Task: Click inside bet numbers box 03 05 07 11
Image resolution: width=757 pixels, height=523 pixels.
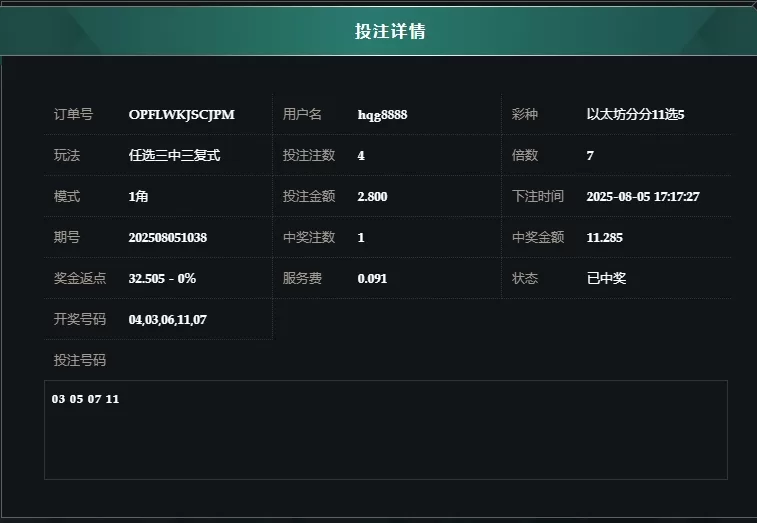Action: click(x=386, y=430)
